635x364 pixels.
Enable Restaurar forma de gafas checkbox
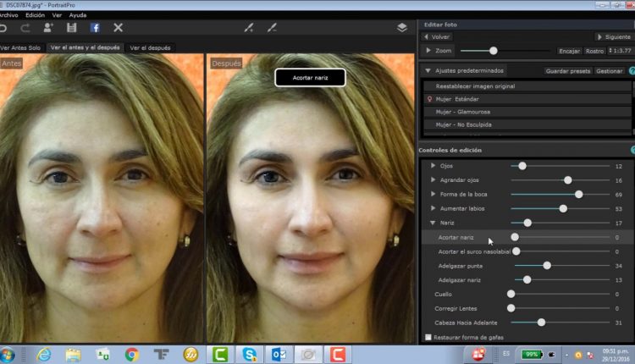[x=428, y=337]
